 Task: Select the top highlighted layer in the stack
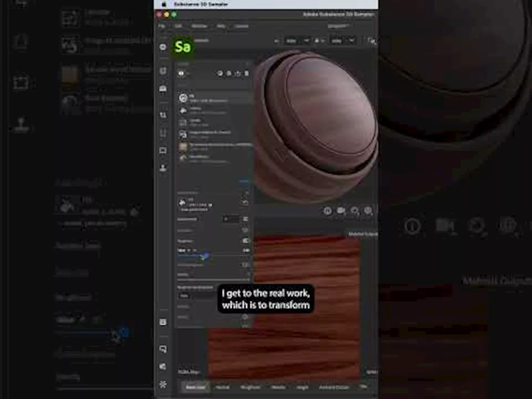coord(215,98)
